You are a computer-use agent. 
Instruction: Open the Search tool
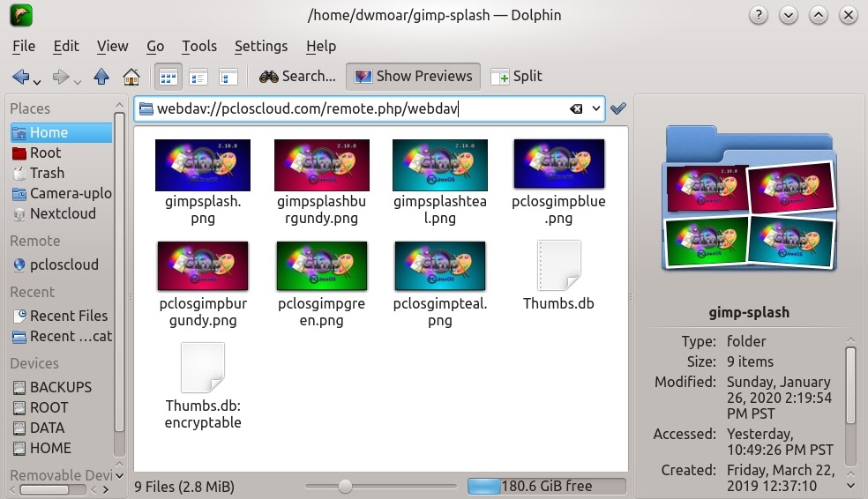tap(298, 77)
